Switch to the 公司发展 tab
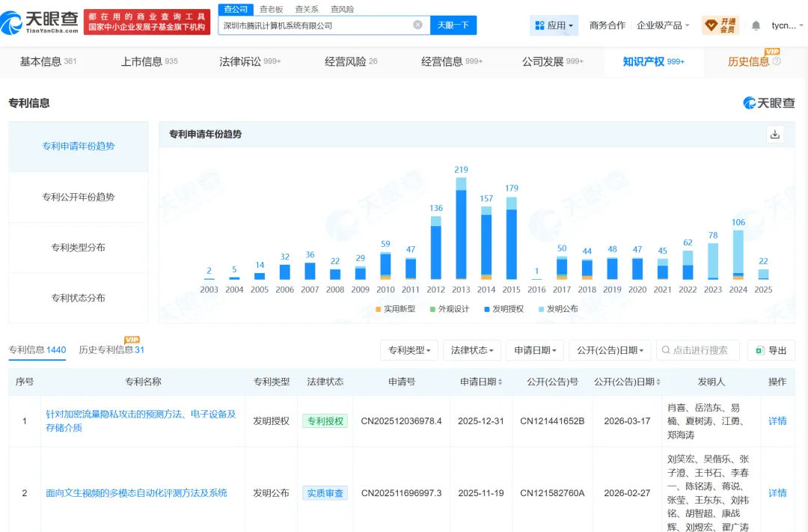 pyautogui.click(x=552, y=62)
